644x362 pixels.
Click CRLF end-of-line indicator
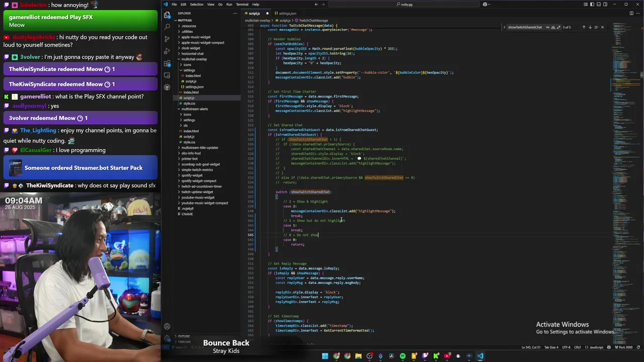point(578,347)
